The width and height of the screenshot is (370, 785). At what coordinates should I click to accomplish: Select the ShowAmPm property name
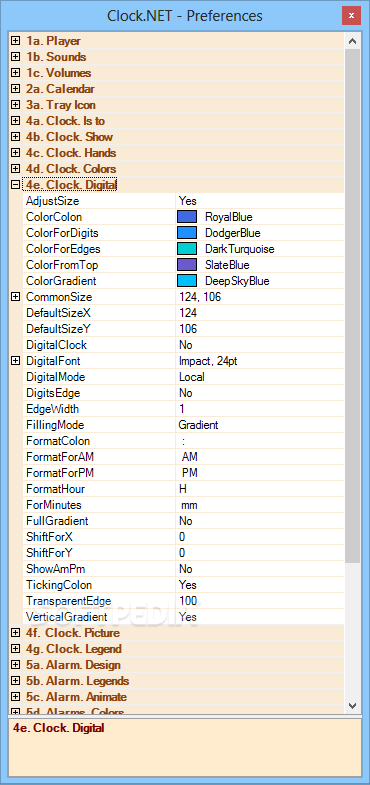click(x=56, y=569)
